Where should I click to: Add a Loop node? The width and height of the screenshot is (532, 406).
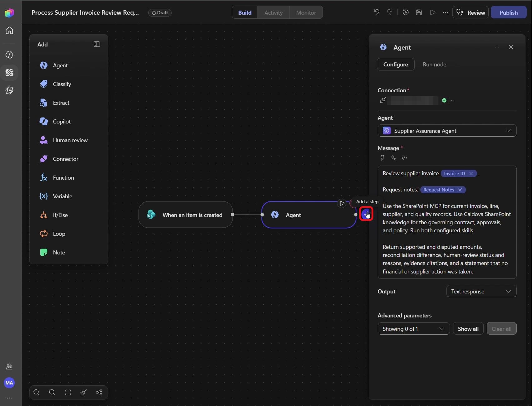pos(69,234)
